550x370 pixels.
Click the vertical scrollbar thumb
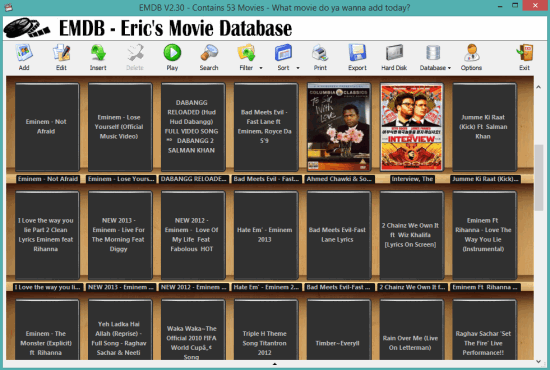tap(539, 177)
